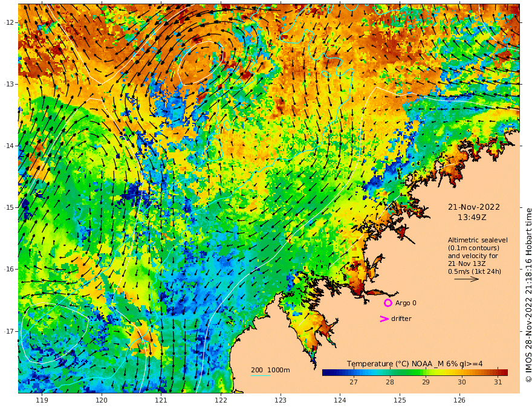532x411 pixels.
Task: Click longitude axis label 119
Action: coord(42,400)
